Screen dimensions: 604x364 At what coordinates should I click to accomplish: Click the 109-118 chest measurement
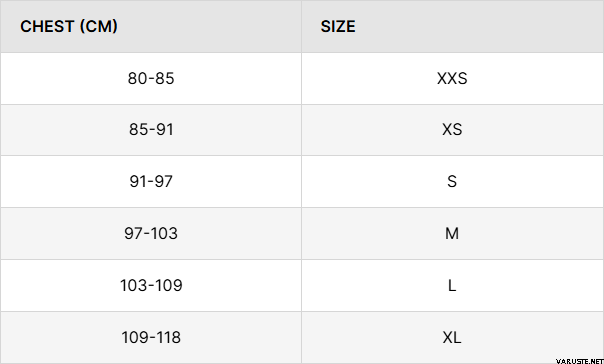pyautogui.click(x=151, y=337)
